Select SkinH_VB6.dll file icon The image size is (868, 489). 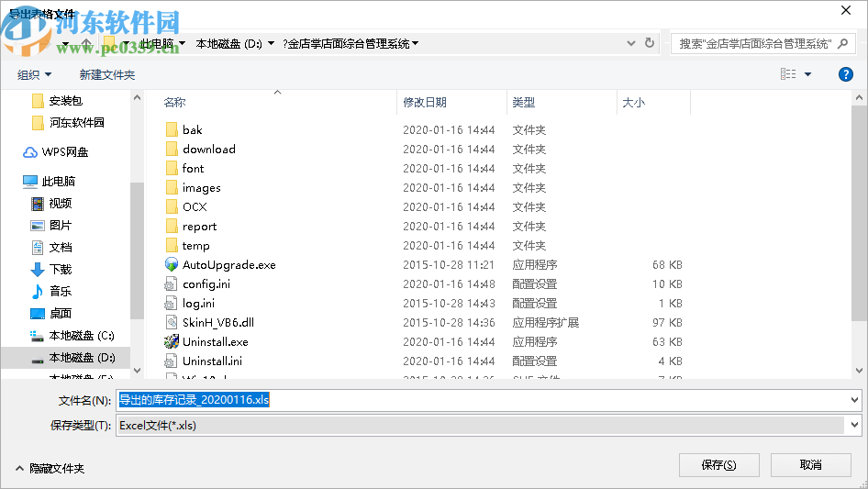coord(172,322)
